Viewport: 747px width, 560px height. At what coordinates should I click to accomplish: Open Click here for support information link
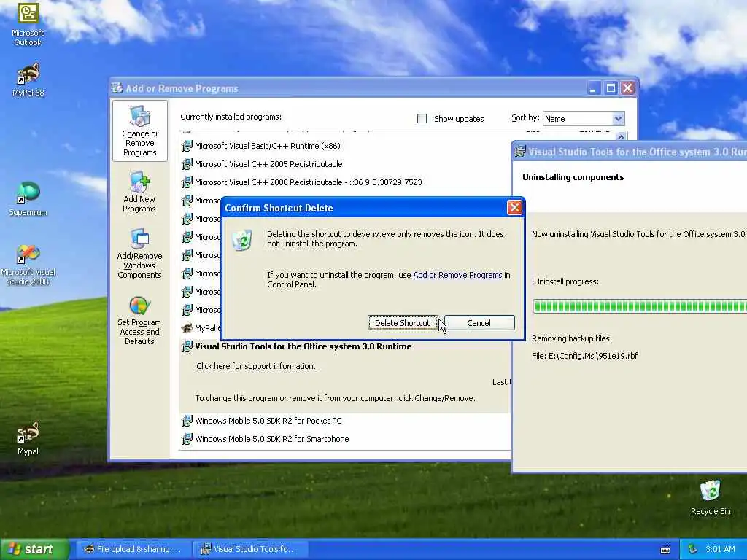pyautogui.click(x=256, y=366)
